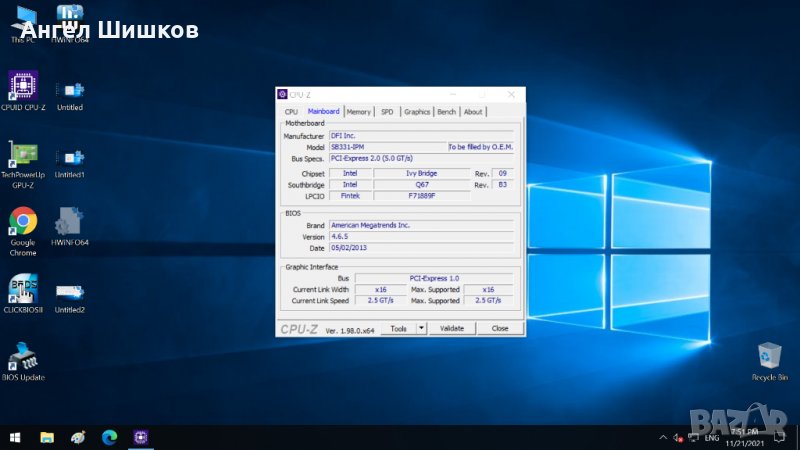Open the Recycle Bin
Screen dimensions: 800x450
click(x=769, y=357)
